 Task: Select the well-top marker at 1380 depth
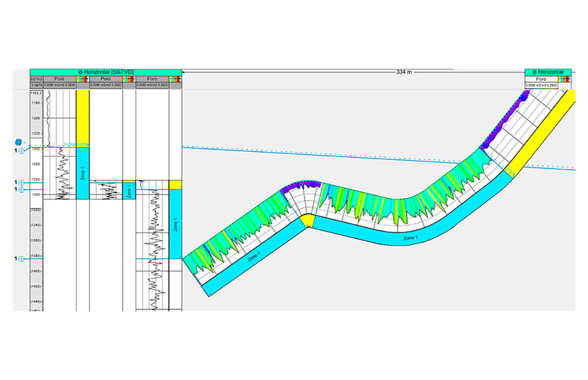tap(21, 259)
